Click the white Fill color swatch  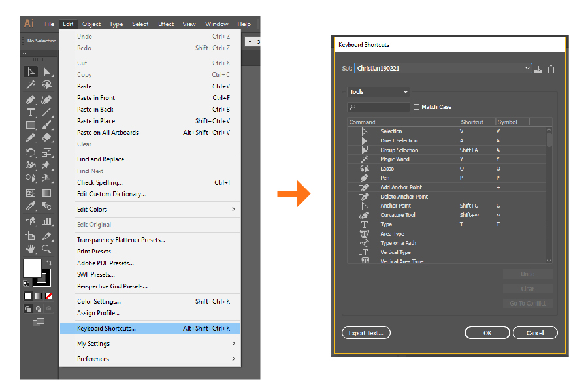[x=32, y=269]
